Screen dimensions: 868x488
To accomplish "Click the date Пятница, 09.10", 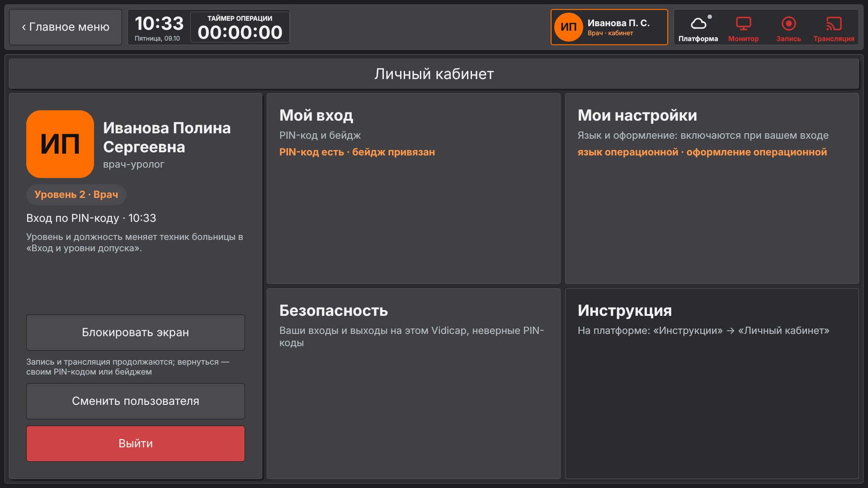I will point(157,38).
